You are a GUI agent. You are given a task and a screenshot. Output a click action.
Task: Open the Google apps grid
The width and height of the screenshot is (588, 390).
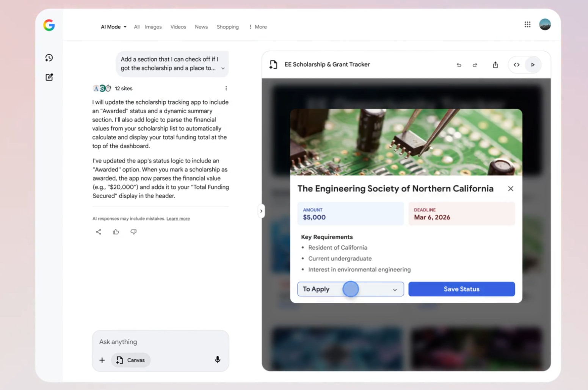pyautogui.click(x=527, y=25)
